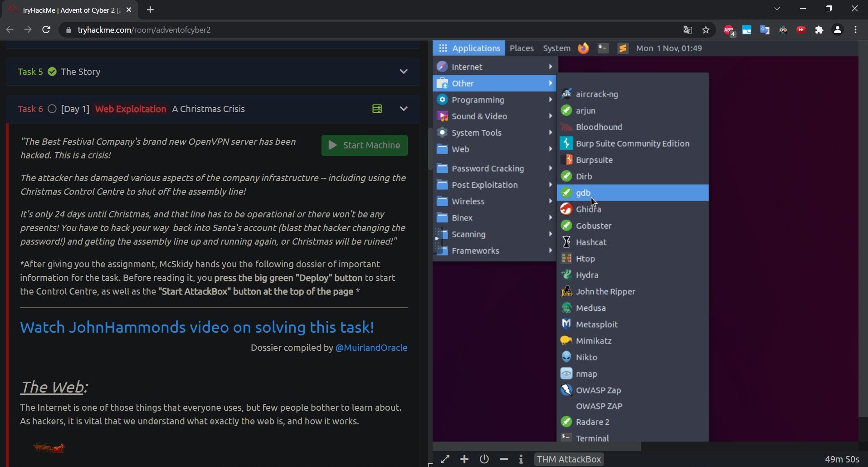
Task: Expand Web submenu
Action: 495,149
